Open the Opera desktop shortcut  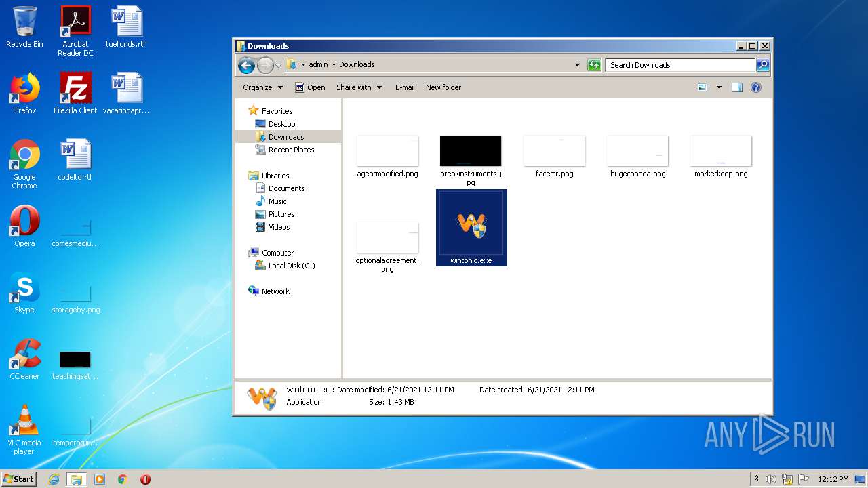pyautogui.click(x=24, y=226)
